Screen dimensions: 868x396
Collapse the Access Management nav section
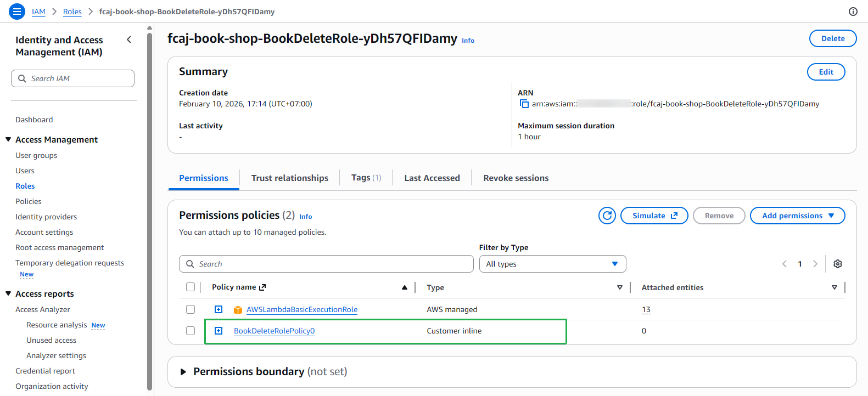pos(8,139)
